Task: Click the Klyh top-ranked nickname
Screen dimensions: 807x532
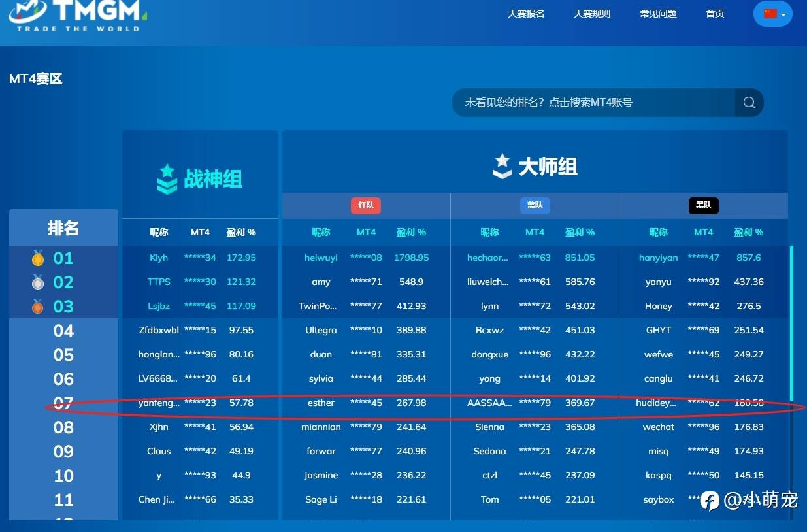Action: click(x=159, y=258)
